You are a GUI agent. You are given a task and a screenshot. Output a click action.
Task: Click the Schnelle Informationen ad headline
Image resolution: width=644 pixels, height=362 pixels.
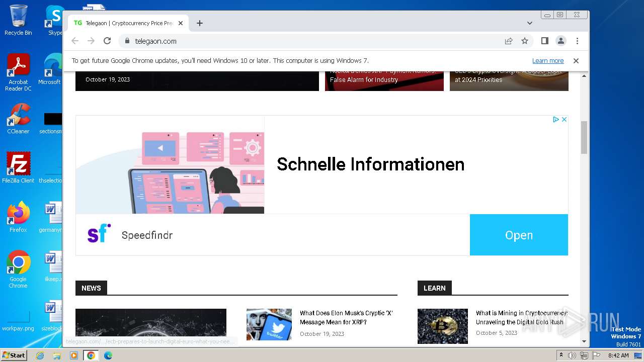[x=370, y=164]
